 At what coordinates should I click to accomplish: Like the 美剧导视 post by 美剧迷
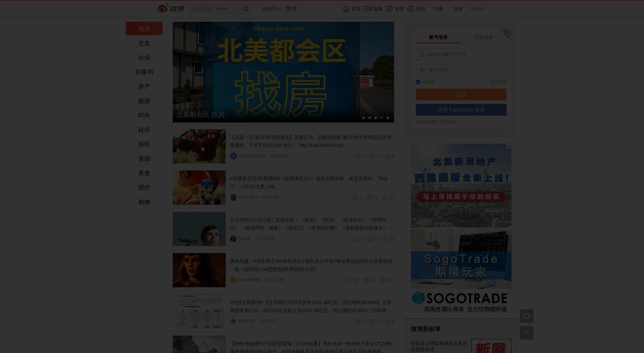pyautogui.click(x=385, y=239)
